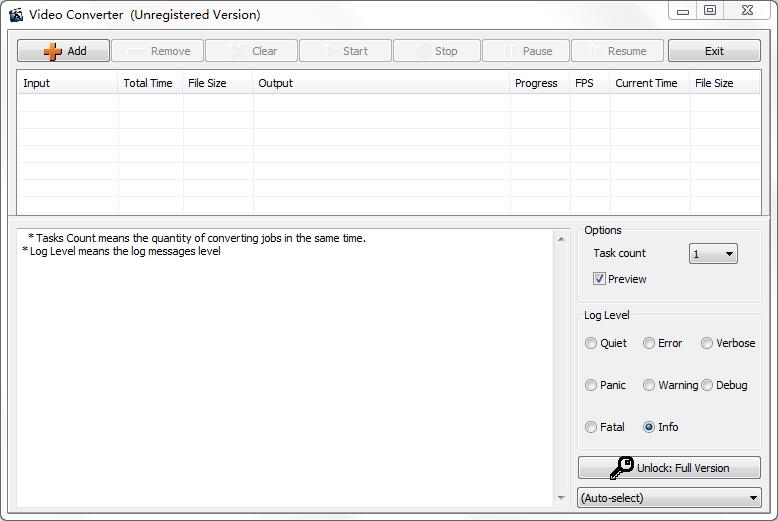Viewport: 778px width, 521px height.
Task: Choose the Debug log level
Action: click(x=707, y=385)
